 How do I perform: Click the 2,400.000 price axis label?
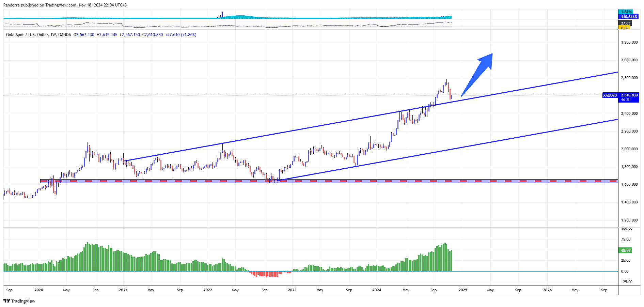[629, 114]
